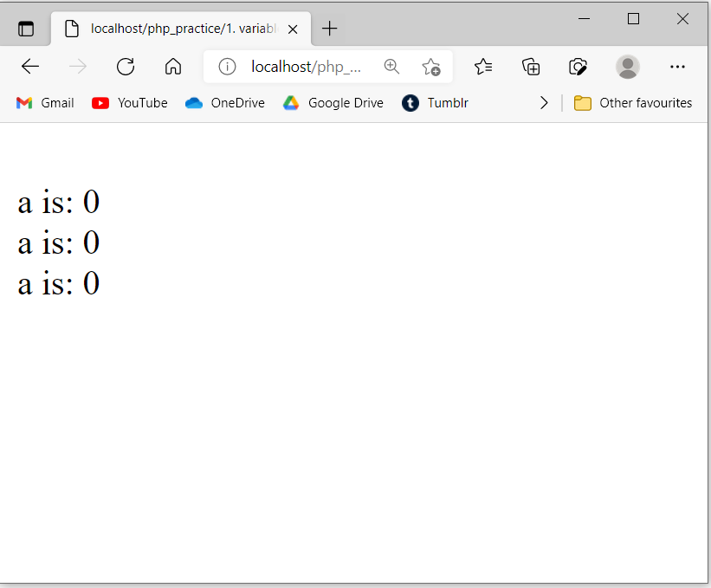Refresh the current localhost page
711x588 pixels.
pos(126,67)
